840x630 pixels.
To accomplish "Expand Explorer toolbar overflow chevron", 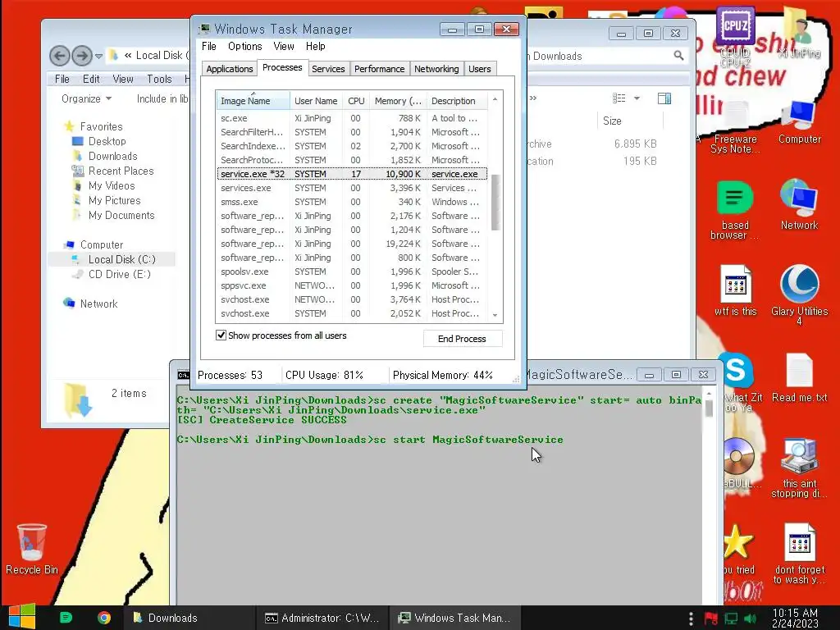I will [533, 98].
